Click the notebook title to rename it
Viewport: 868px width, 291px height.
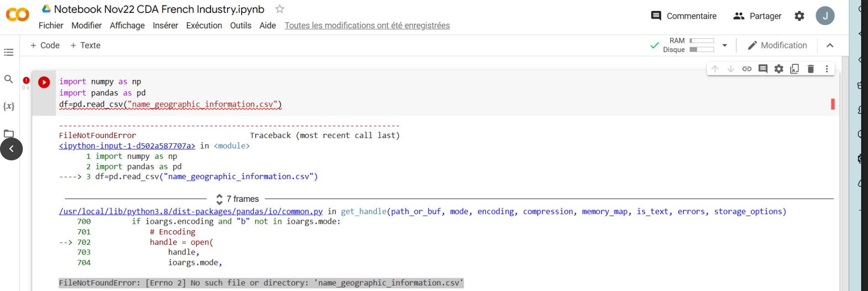coord(159,9)
